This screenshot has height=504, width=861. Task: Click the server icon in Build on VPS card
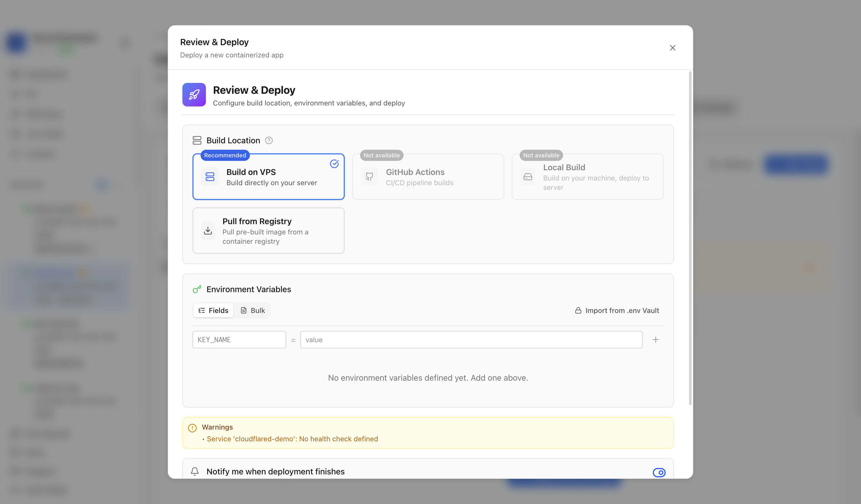[210, 176]
